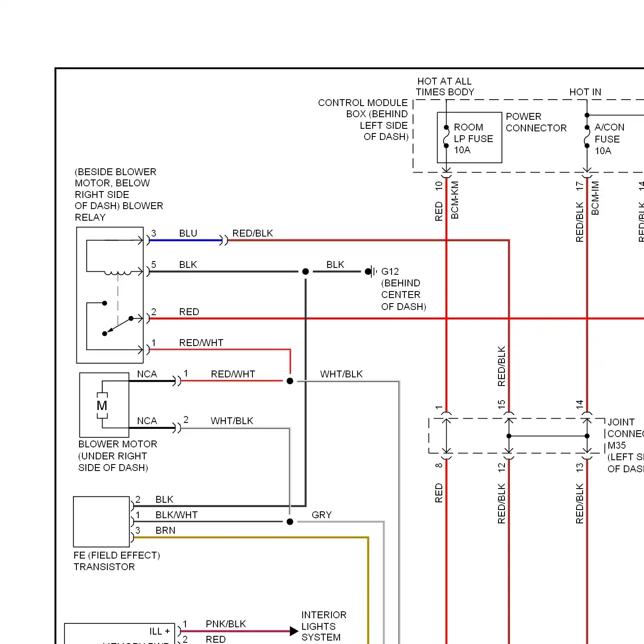Click pin 13 below the joint connector
Image resolution: width=644 pixels, height=644 pixels.
[x=580, y=468]
